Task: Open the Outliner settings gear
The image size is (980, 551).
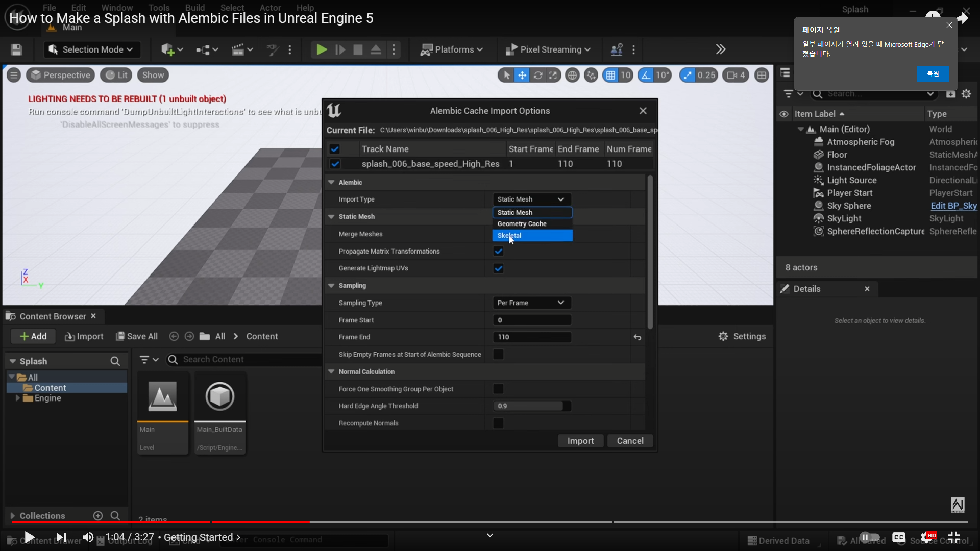Action: (966, 94)
